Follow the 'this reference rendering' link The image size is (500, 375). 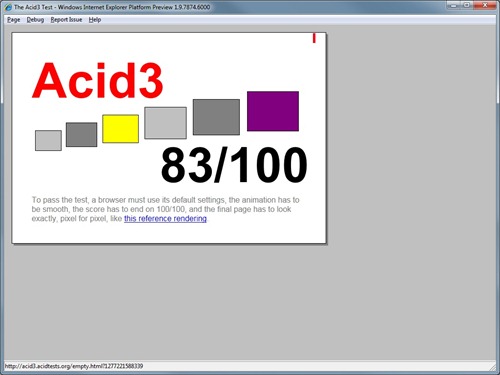[165, 219]
